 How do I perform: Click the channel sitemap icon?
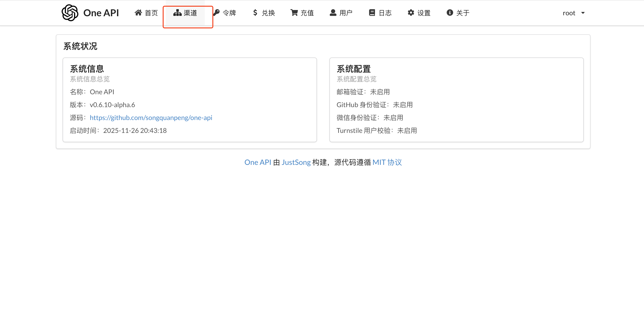[x=177, y=13]
